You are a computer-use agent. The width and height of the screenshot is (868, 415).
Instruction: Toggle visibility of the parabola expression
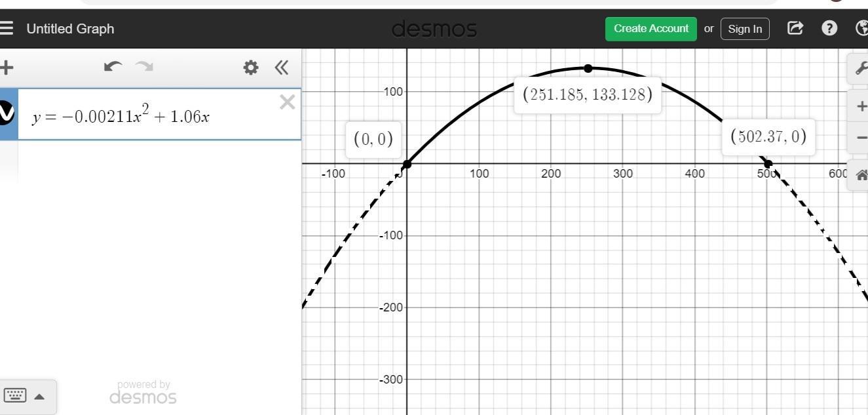pyautogui.click(x=6, y=113)
